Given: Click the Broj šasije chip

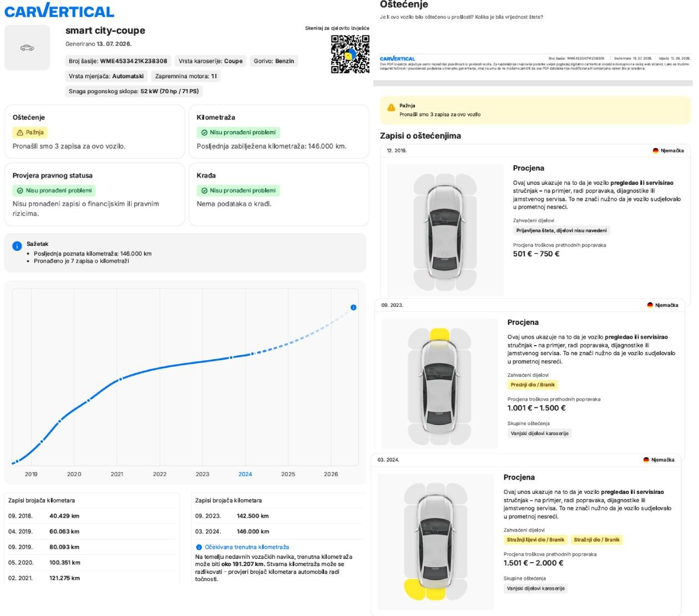Looking at the screenshot, I should [118, 61].
